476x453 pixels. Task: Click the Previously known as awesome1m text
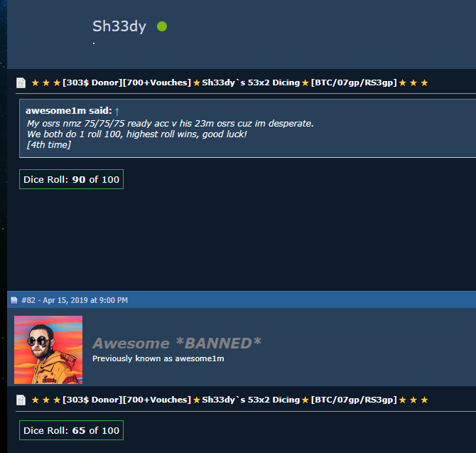point(158,358)
